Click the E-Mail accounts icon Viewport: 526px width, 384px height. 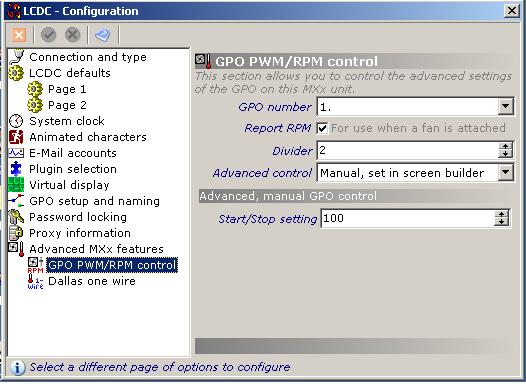pyautogui.click(x=16, y=153)
